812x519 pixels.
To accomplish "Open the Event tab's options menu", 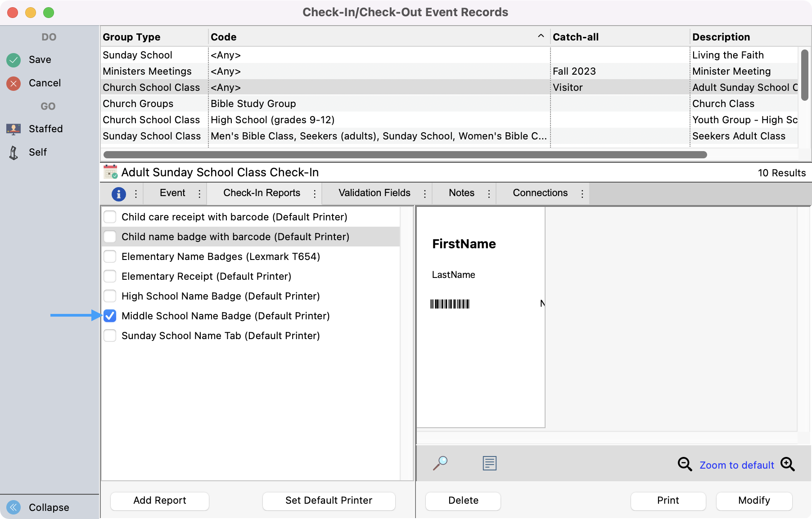I will 199,193.
